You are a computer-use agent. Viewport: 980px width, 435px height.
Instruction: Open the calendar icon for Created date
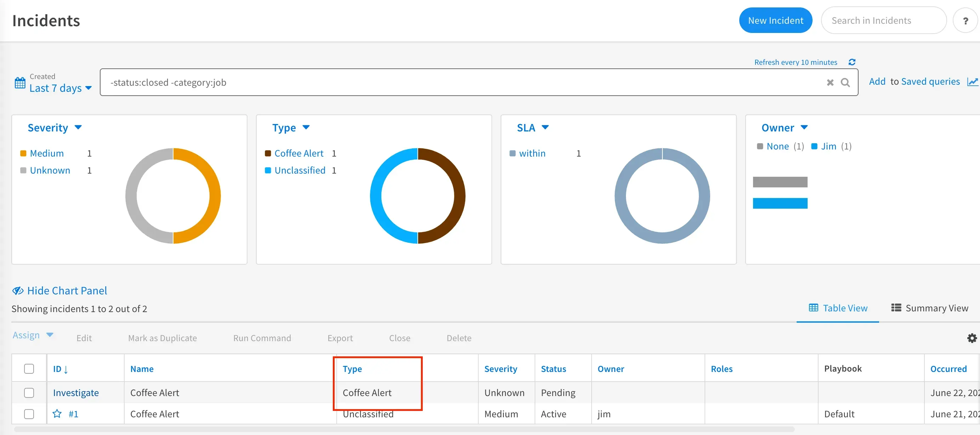click(20, 83)
